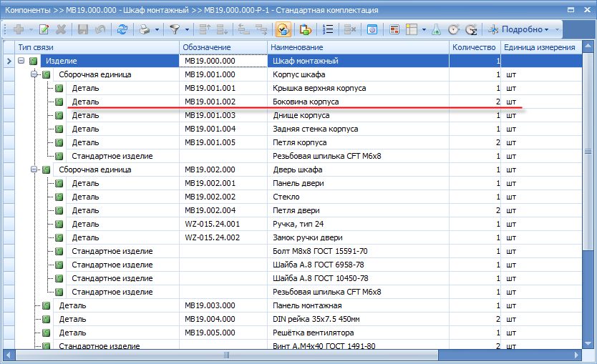
Task: Open the Filter dropdown arrow
Action: tap(187, 29)
